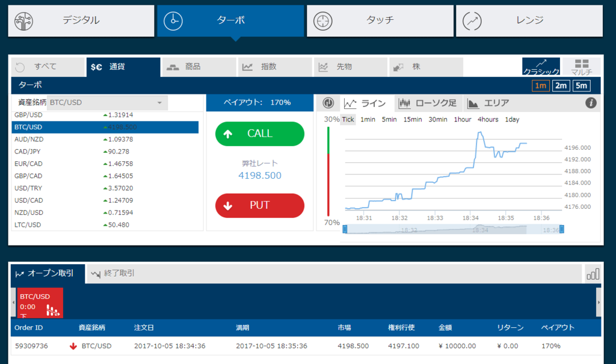The image size is (616, 364).
Task: Click Order ID 59309736 cell
Action: [31, 347]
